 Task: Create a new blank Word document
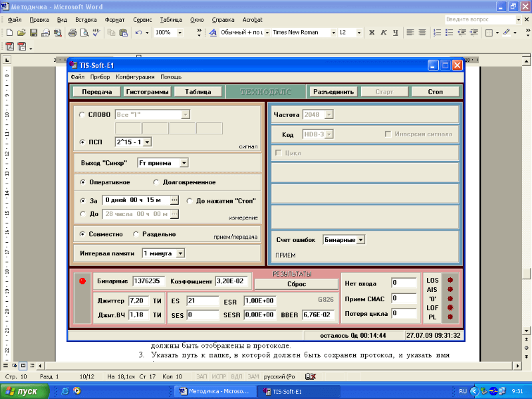[x=9, y=33]
